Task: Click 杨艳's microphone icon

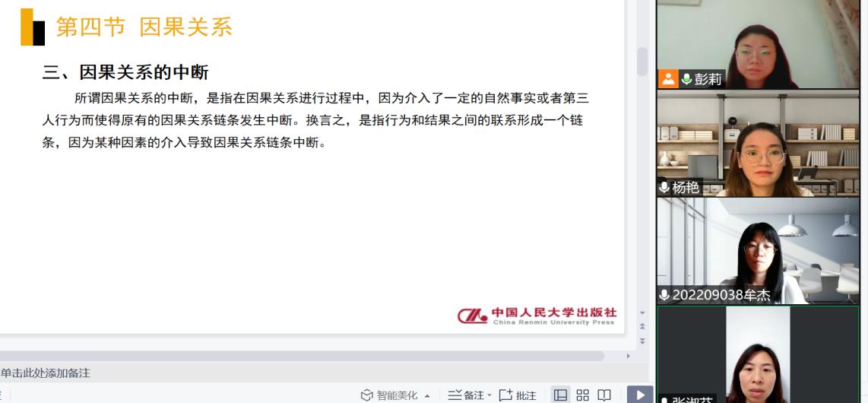Action: point(664,187)
